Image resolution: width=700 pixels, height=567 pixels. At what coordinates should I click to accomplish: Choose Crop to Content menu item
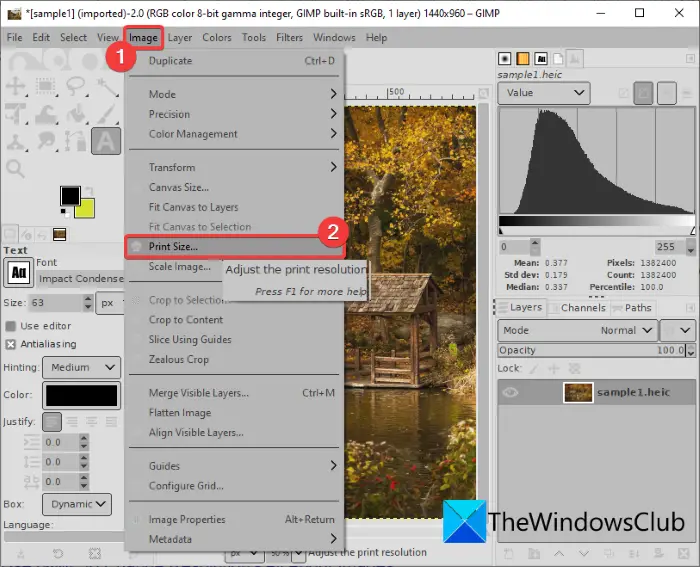coord(234,320)
